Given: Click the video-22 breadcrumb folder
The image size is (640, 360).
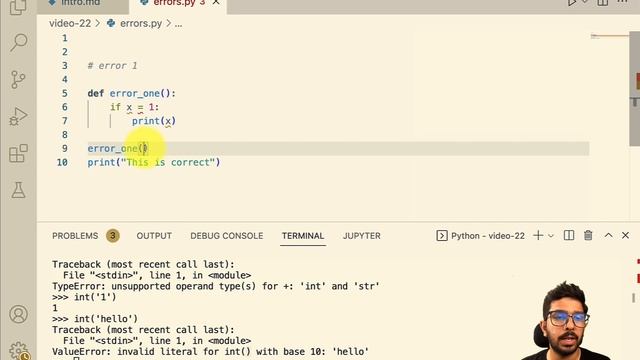Looking at the screenshot, I should [70, 23].
